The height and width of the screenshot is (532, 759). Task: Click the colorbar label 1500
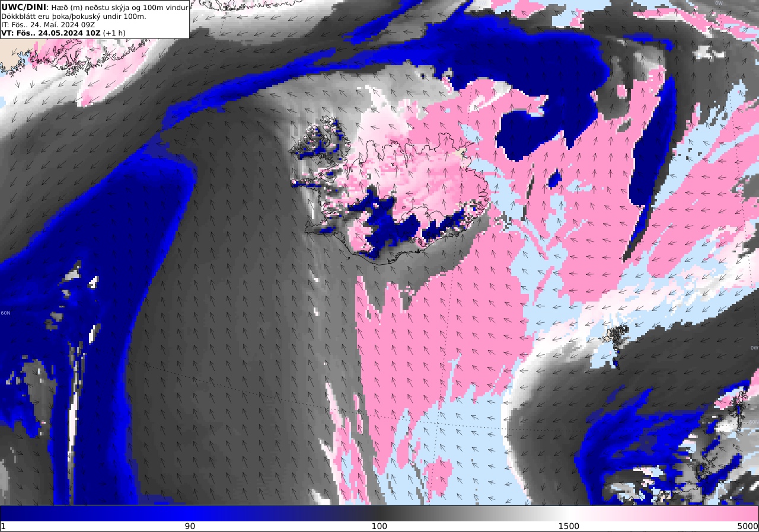(x=569, y=526)
